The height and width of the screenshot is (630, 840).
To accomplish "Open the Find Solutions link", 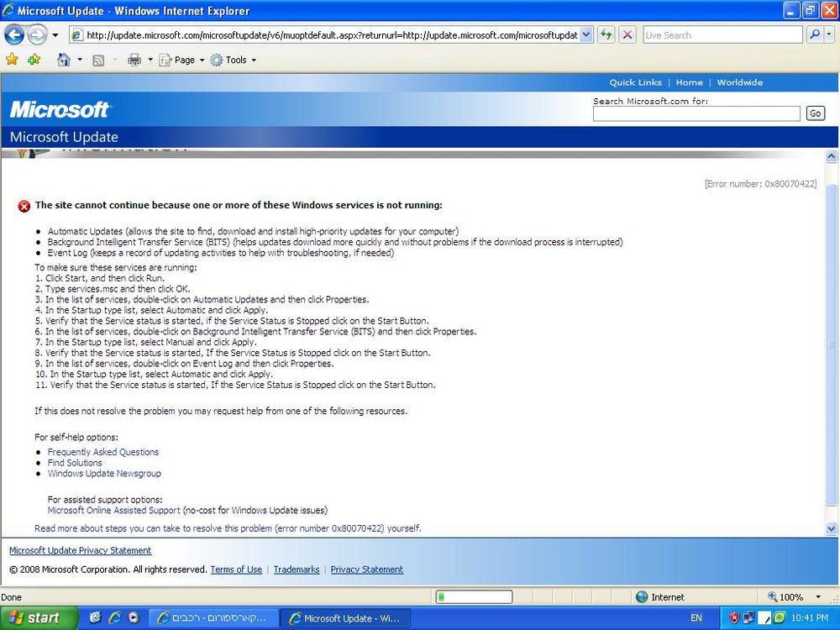I will click(75, 463).
